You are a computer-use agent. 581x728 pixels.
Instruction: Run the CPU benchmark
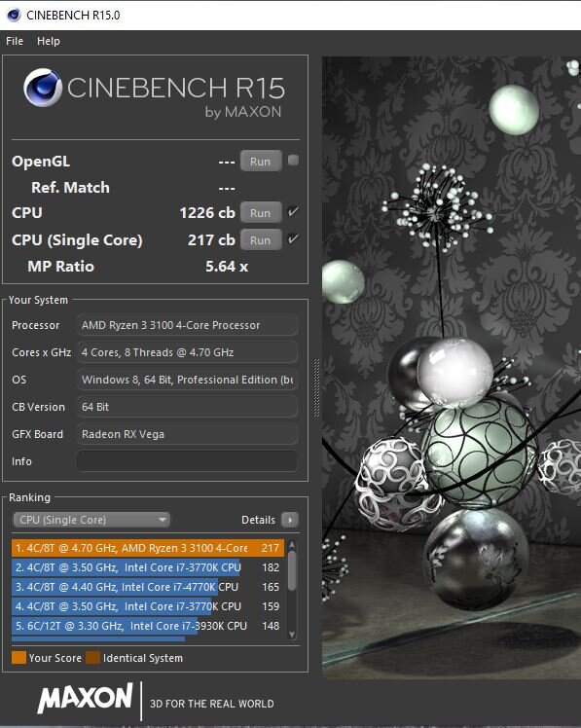(x=261, y=212)
